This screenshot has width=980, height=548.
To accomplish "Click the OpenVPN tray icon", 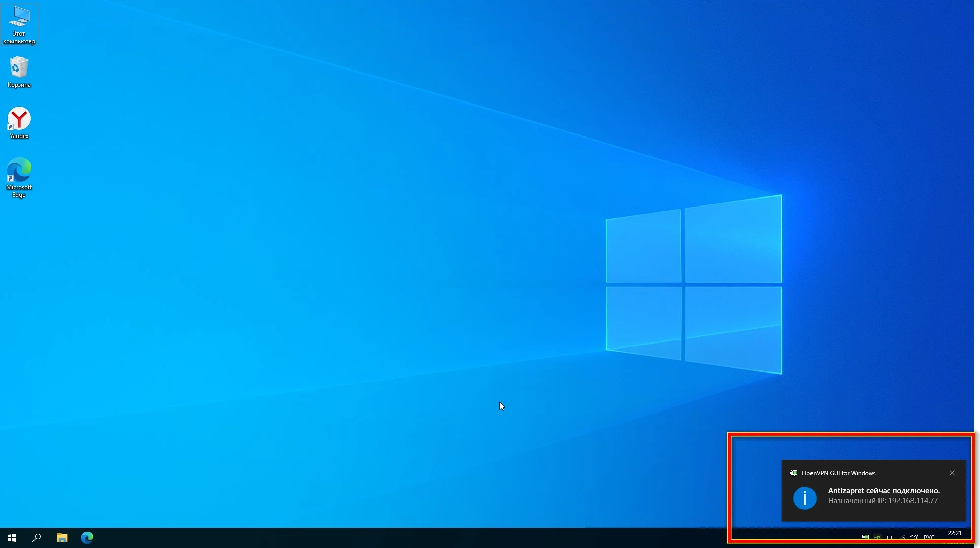I will pyautogui.click(x=865, y=537).
